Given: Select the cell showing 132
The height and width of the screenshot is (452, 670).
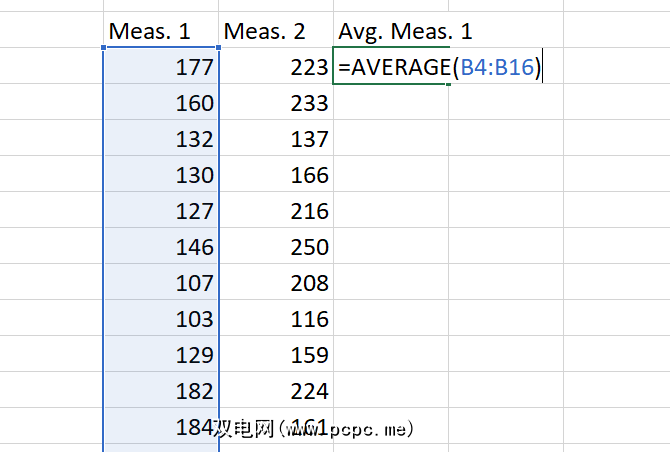Looking at the screenshot, I should click(161, 140).
